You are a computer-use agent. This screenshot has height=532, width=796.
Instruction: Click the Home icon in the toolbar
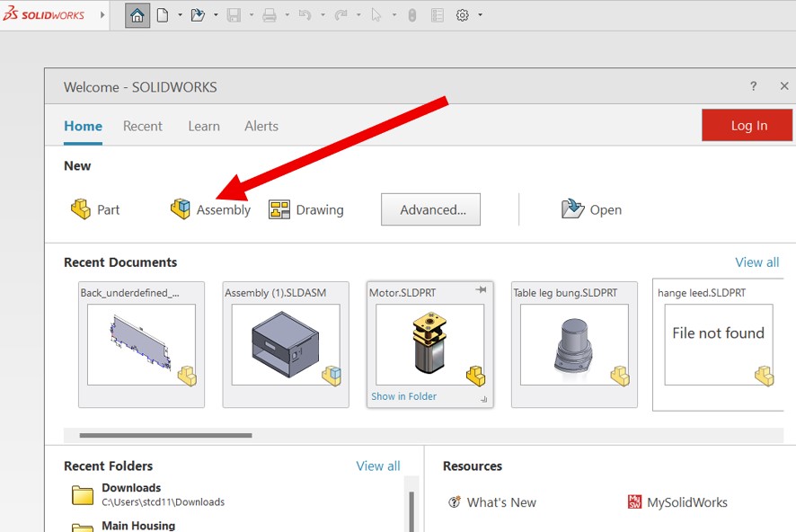tap(137, 15)
